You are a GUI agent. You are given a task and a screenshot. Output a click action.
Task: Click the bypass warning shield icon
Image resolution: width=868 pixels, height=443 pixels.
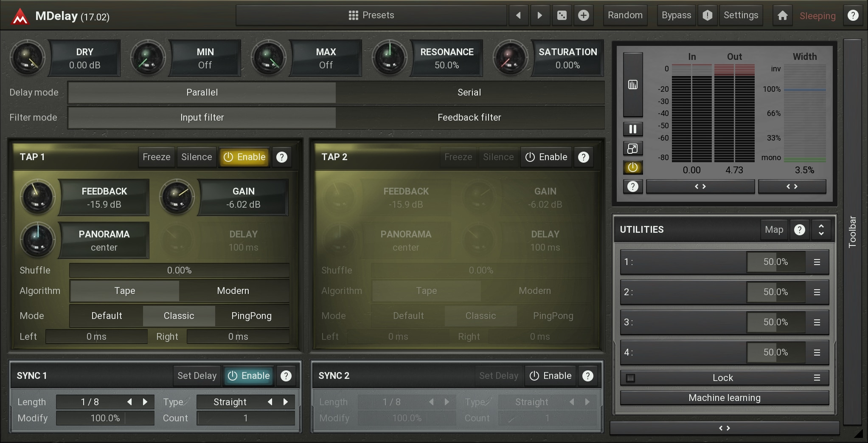(x=707, y=16)
